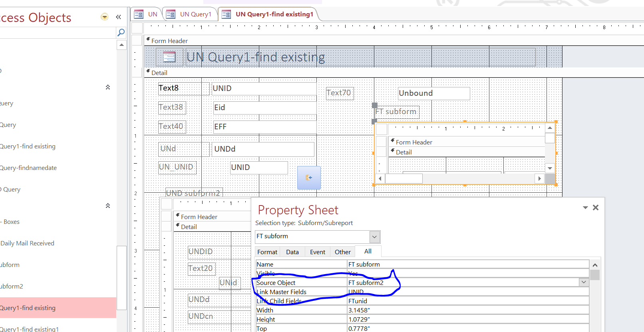The height and width of the screenshot is (332, 644).
Task: Click FT subform's scroll up arrow
Action: (550, 128)
